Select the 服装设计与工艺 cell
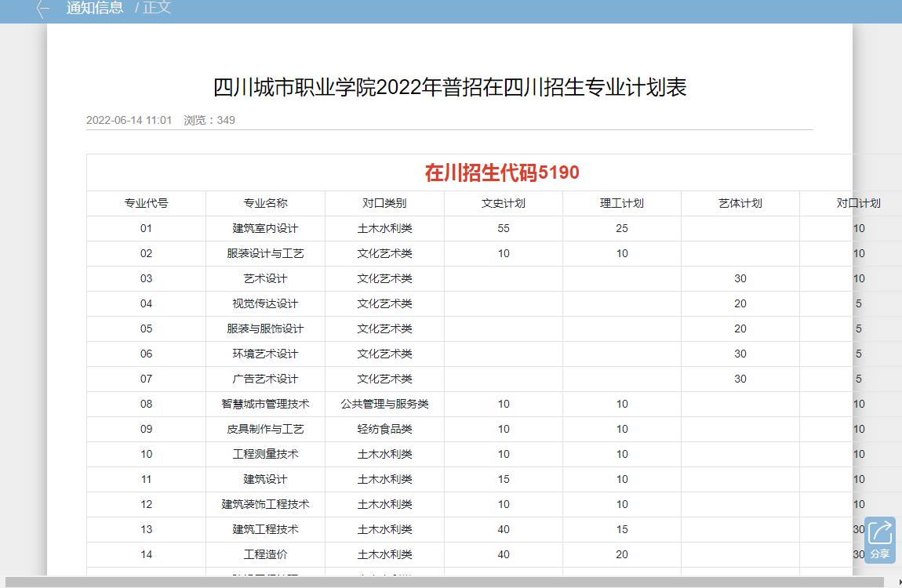The width and height of the screenshot is (902, 588). [265, 253]
